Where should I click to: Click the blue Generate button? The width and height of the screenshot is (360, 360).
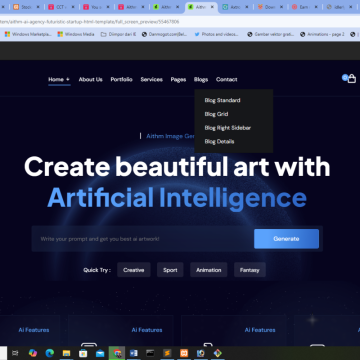click(286, 239)
